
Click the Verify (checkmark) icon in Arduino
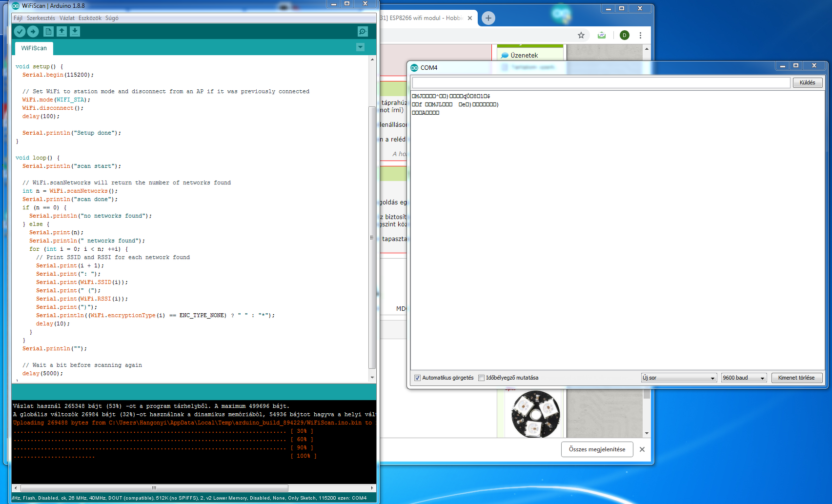pyautogui.click(x=20, y=32)
